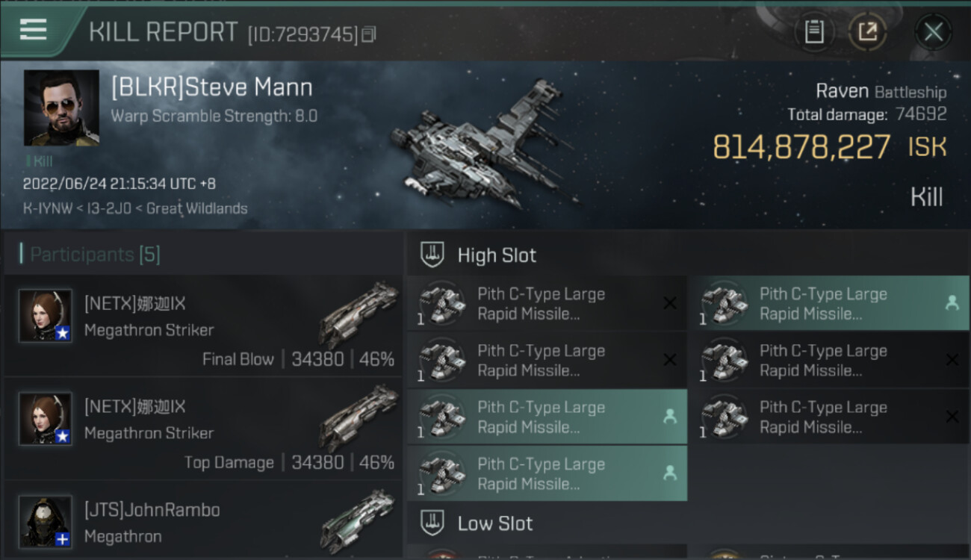The height and width of the screenshot is (560, 971).
Task: Open the Final Blow participant portrait
Action: tap(46, 315)
